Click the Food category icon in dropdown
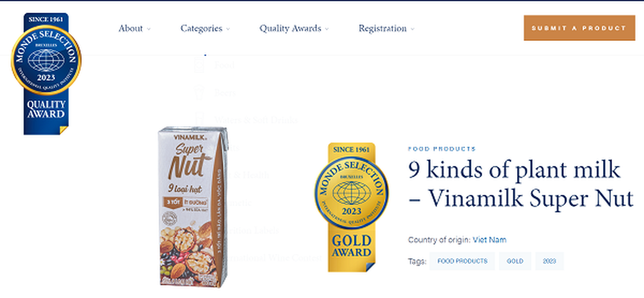644x298 pixels. click(x=199, y=65)
